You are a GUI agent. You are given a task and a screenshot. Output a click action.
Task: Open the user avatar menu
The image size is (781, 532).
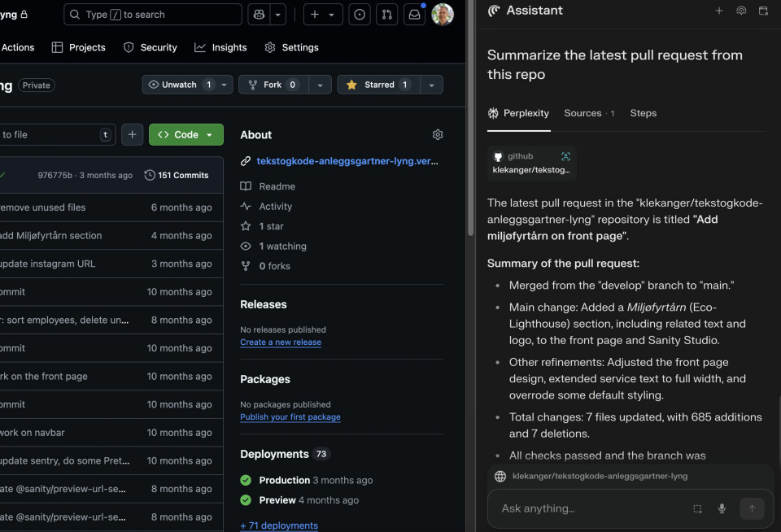[x=443, y=14]
